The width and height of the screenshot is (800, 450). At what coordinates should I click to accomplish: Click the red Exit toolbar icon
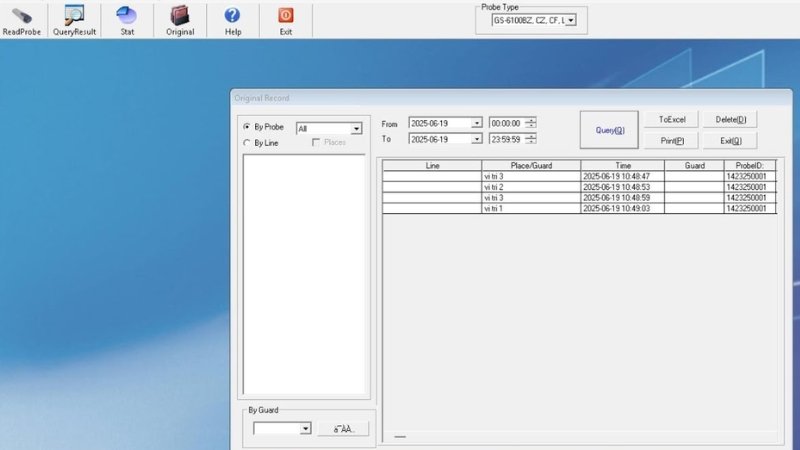pos(286,16)
